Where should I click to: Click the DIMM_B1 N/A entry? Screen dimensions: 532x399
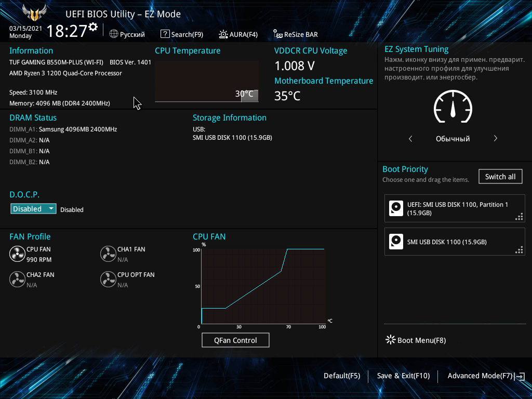pyautogui.click(x=30, y=151)
